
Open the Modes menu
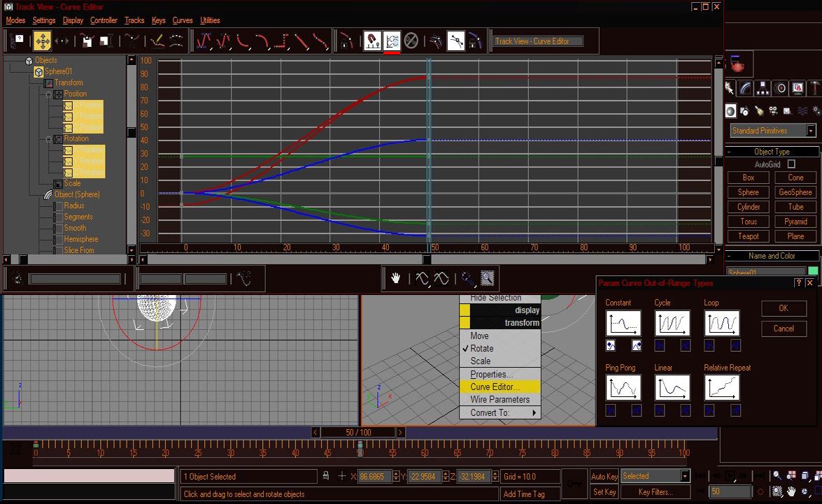tap(15, 20)
